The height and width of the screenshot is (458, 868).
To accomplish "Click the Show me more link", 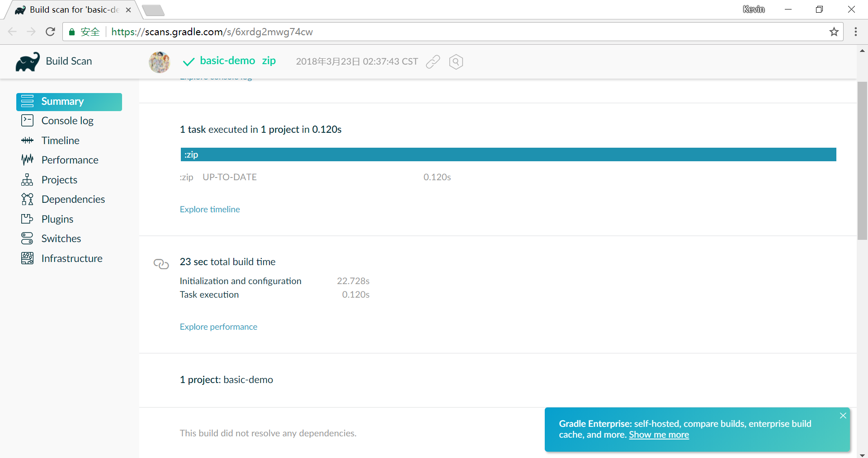I will [x=659, y=435].
